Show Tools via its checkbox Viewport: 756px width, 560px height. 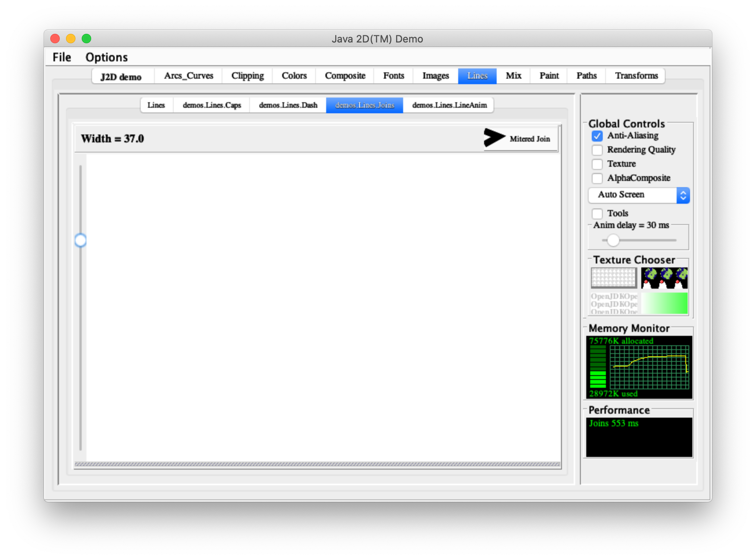click(597, 214)
